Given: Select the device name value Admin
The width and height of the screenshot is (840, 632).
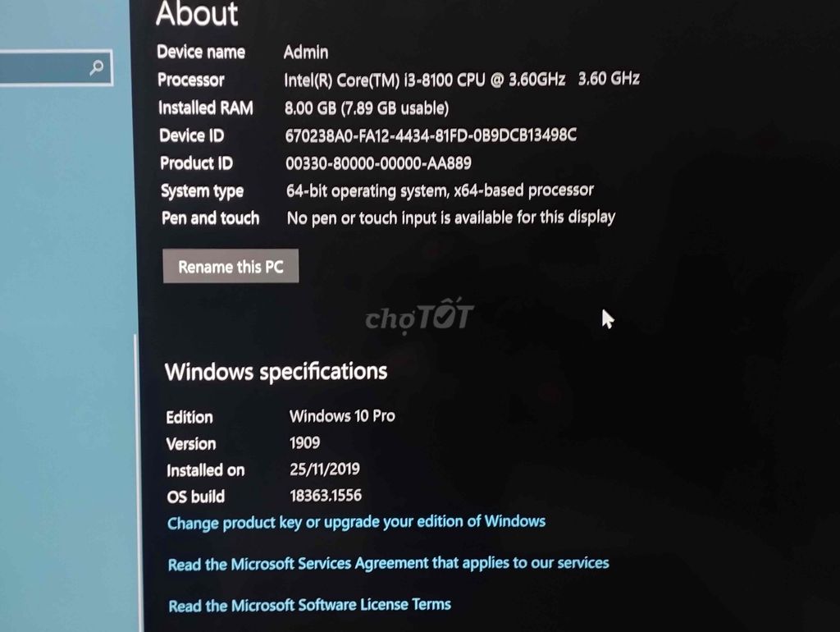Looking at the screenshot, I should tap(306, 52).
